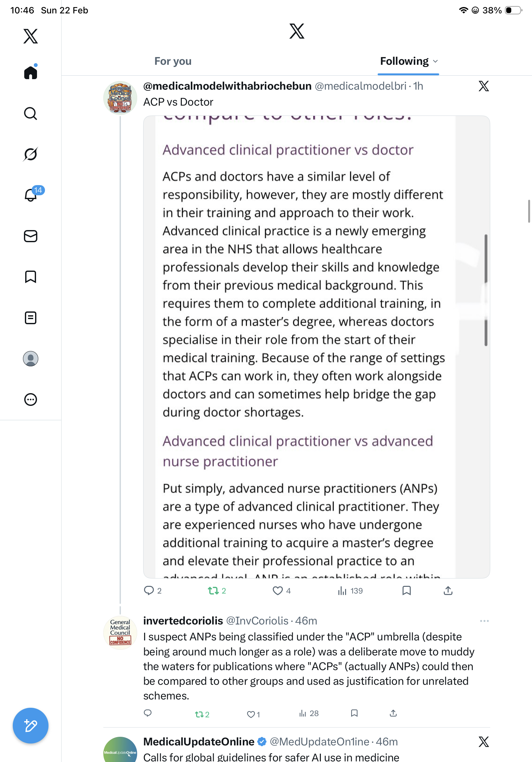Image resolution: width=532 pixels, height=762 pixels.
Task: Open the More options circle icon
Action: 31,399
